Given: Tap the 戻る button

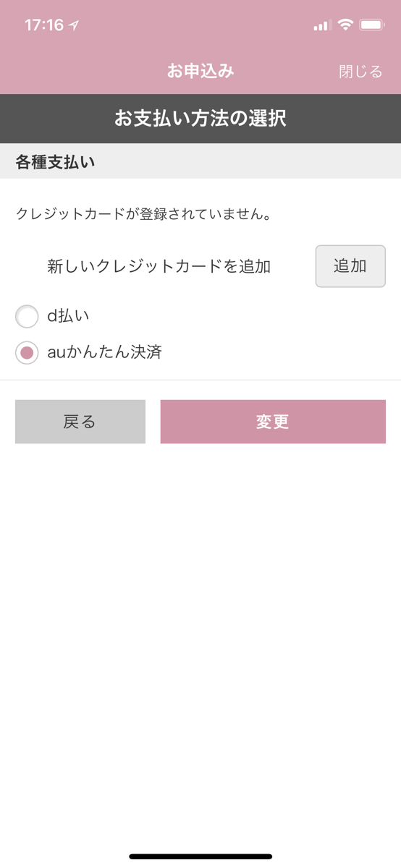Looking at the screenshot, I should point(80,422).
